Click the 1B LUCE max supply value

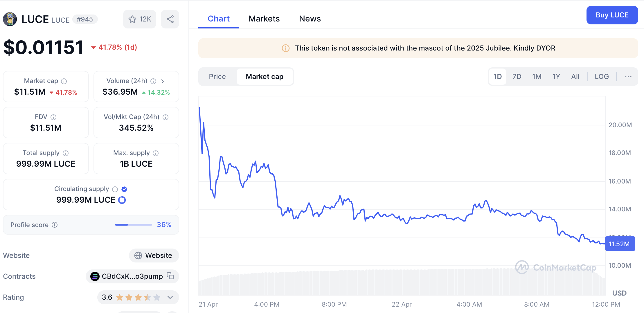pyautogui.click(x=136, y=164)
